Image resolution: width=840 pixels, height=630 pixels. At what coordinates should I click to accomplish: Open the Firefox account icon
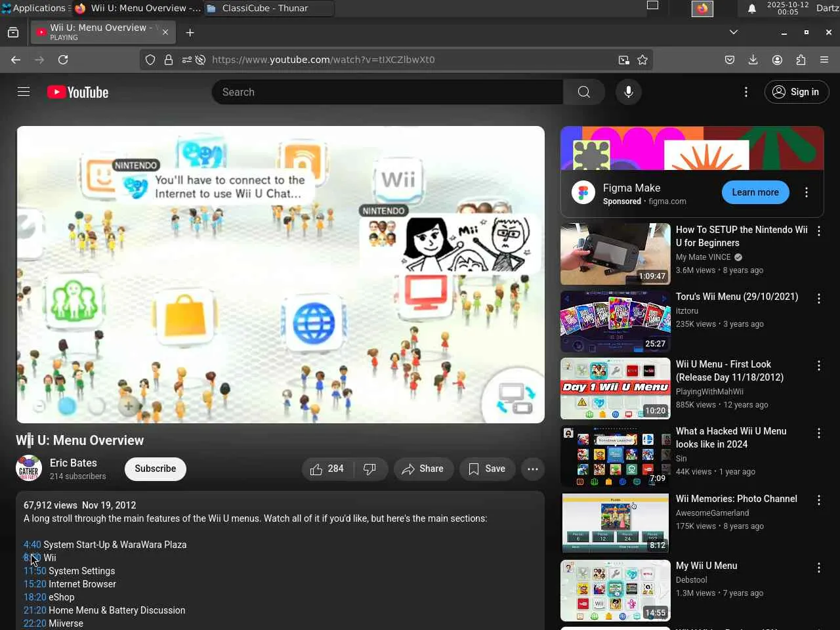pyautogui.click(x=777, y=60)
